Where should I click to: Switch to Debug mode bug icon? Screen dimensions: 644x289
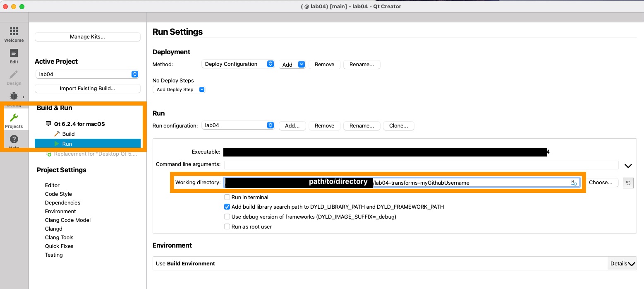tap(14, 96)
